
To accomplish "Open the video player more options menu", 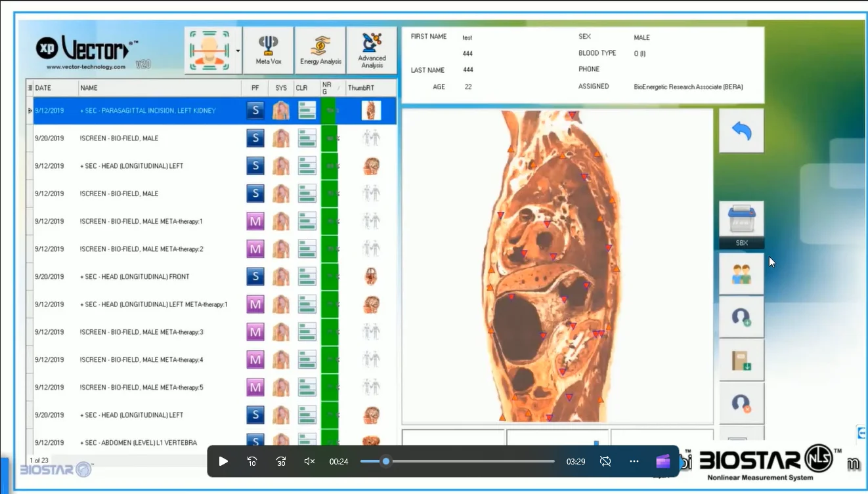I will click(x=634, y=461).
